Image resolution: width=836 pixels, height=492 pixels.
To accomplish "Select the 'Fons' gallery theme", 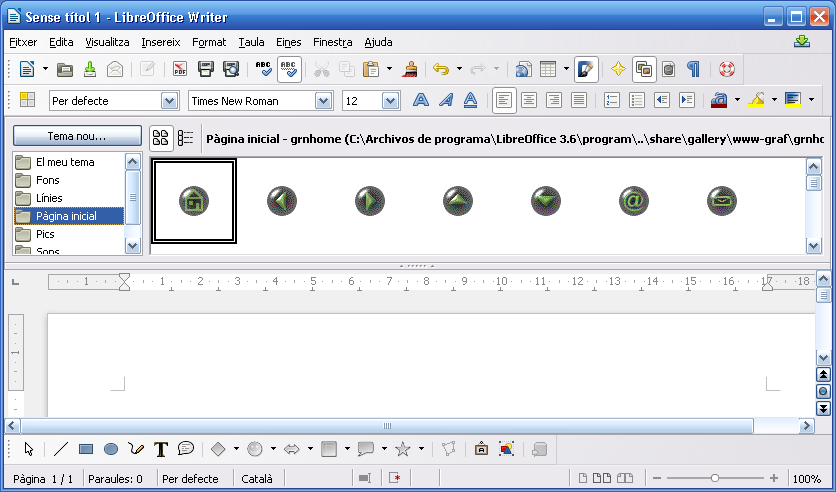I will pos(48,180).
